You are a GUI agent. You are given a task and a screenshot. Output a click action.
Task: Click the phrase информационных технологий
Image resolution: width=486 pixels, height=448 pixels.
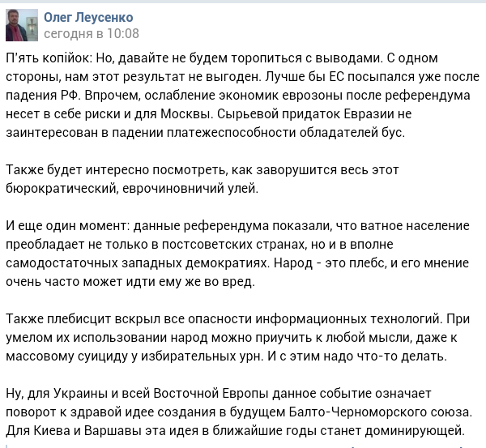[347, 319]
